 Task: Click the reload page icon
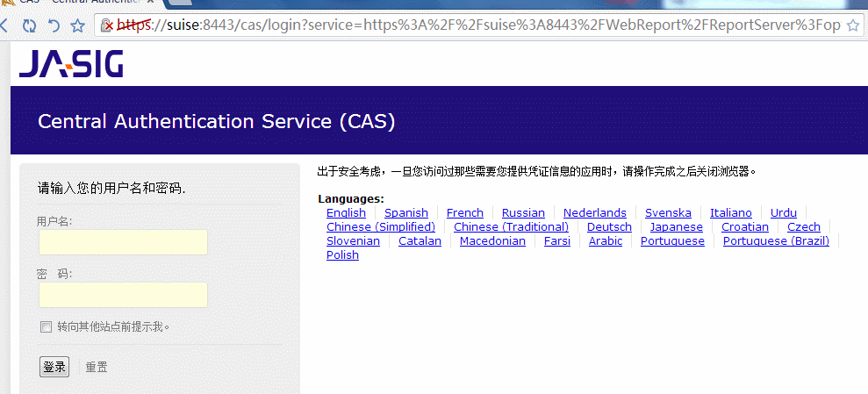pyautogui.click(x=29, y=25)
